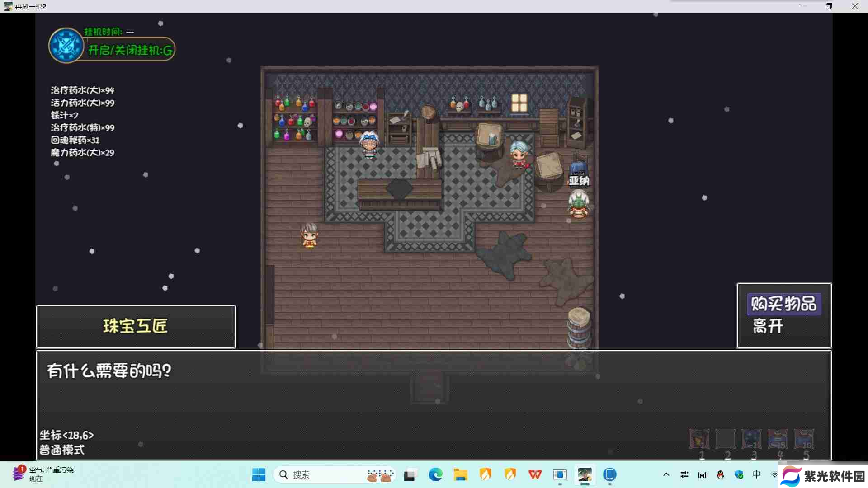Open the blue window app on the taskbar
Viewport: 868px width, 488px height.
[560, 475]
